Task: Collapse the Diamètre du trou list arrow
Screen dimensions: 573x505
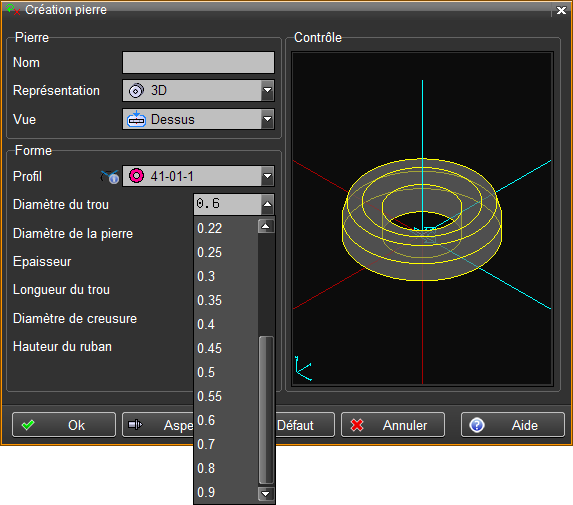Action: (x=267, y=204)
